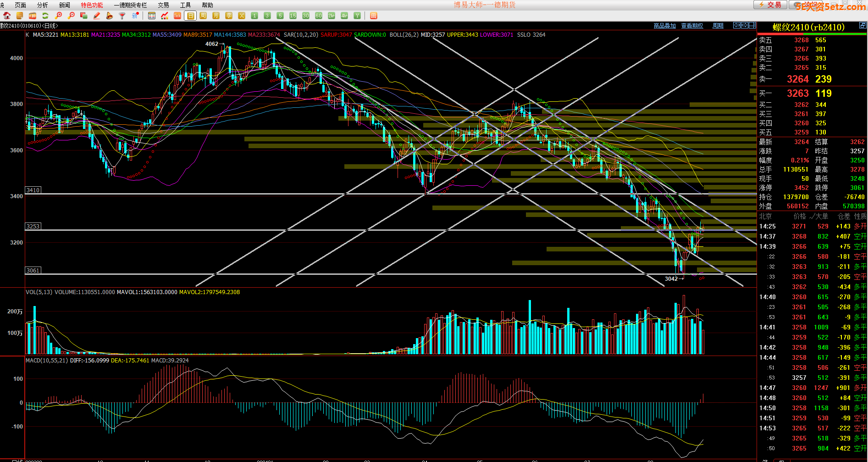Expand the quote panel restore button

862,25
